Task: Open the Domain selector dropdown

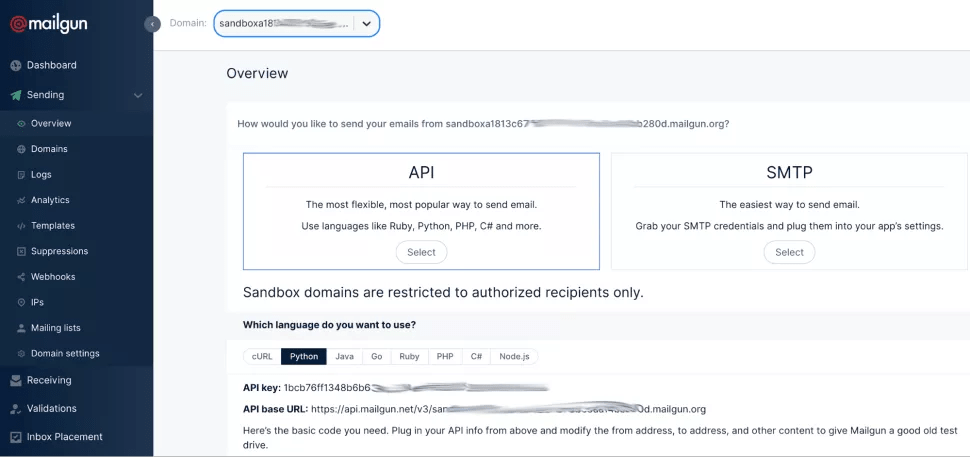Action: coord(296,23)
